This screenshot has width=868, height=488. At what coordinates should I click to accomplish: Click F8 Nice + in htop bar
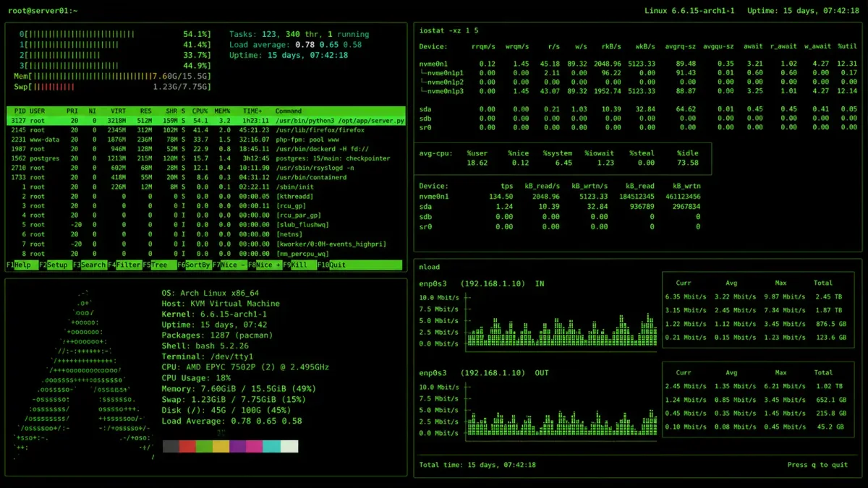265,265
